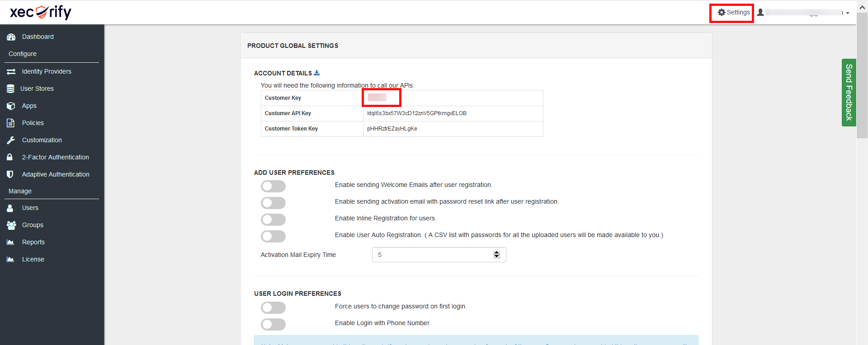Select the Customer API Key value

(x=417, y=113)
